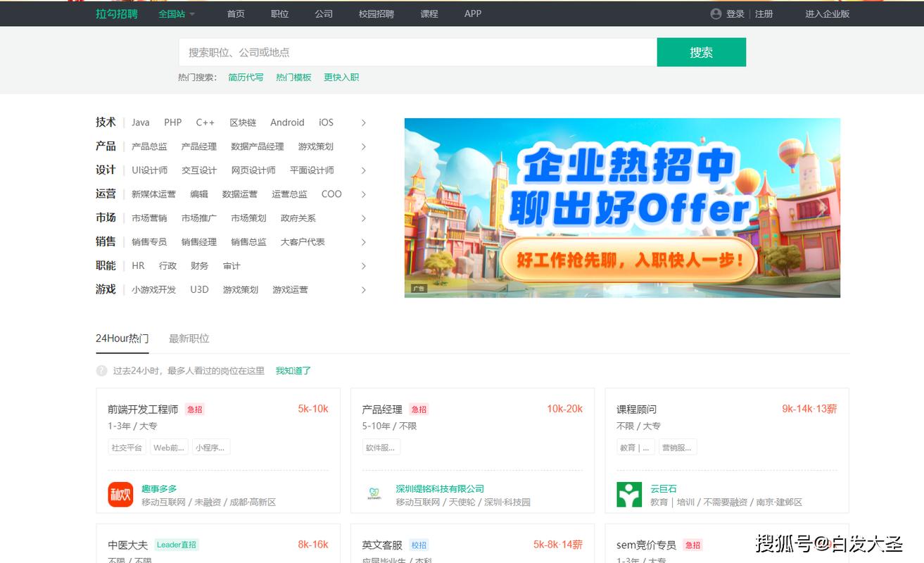924x563 pixels.
Task: Click the 简历代写 hot search link
Action: 245,77
